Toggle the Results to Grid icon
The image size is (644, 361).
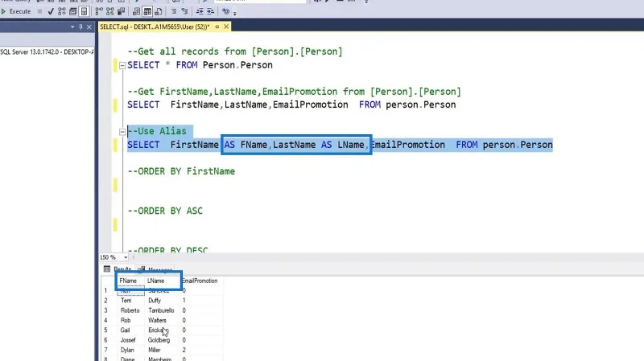pyautogui.click(x=147, y=11)
